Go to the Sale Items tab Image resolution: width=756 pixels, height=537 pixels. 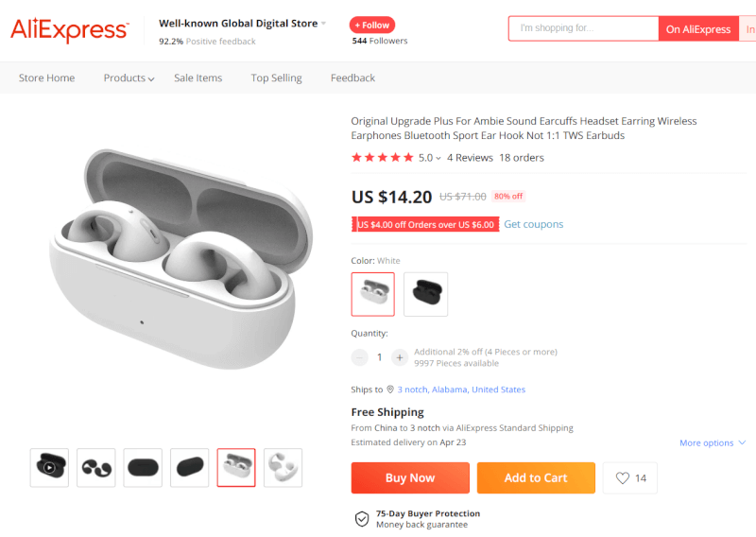(198, 78)
